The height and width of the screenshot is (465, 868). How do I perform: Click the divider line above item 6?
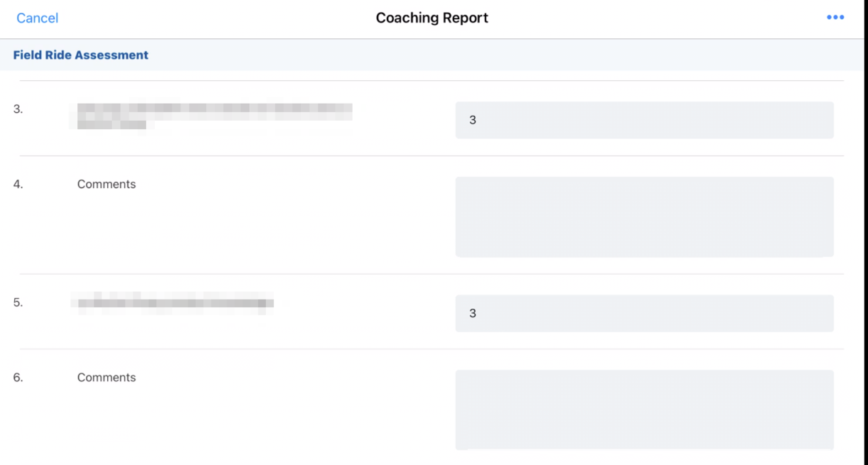pyautogui.click(x=432, y=349)
